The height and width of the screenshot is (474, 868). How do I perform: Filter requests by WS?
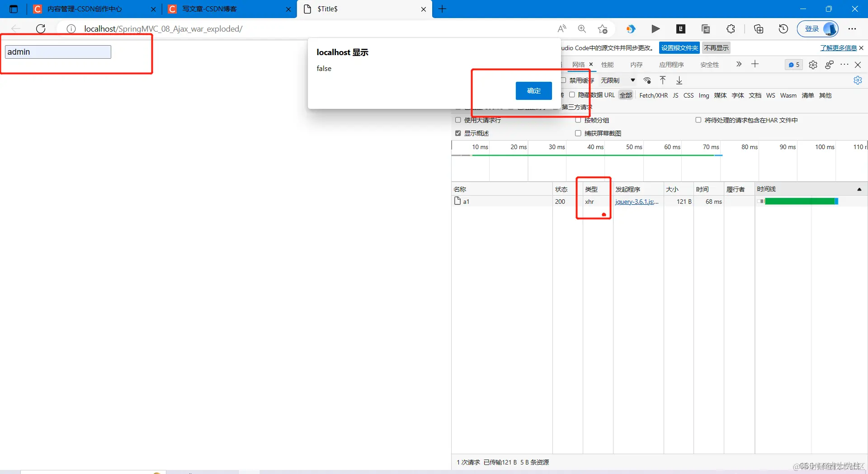tap(771, 95)
